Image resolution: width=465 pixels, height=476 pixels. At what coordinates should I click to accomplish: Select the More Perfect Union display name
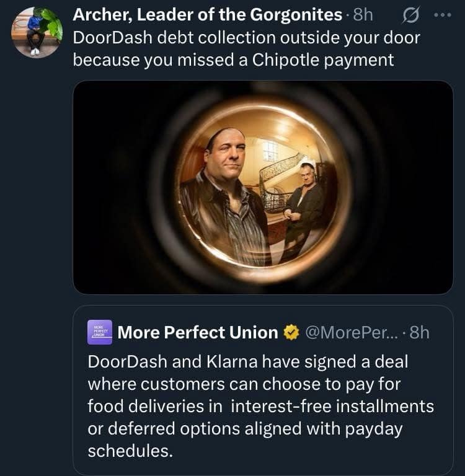198,333
